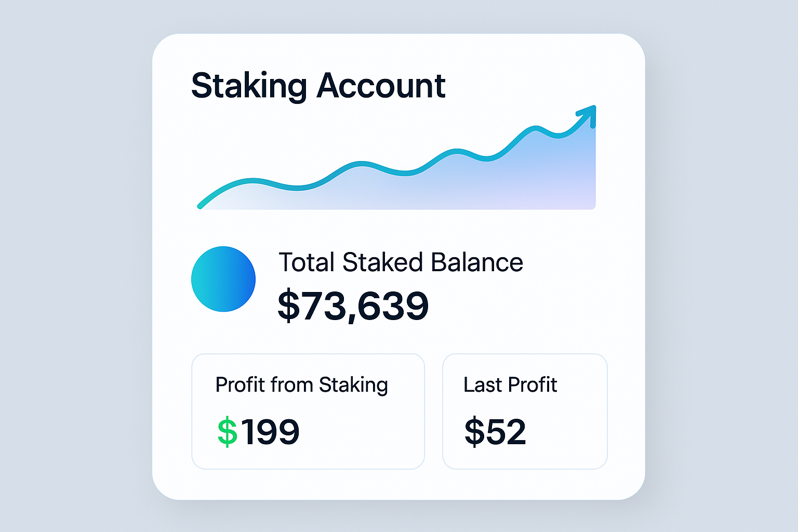The height and width of the screenshot is (532, 798).
Task: Click the 199 profit value
Action: click(x=270, y=432)
